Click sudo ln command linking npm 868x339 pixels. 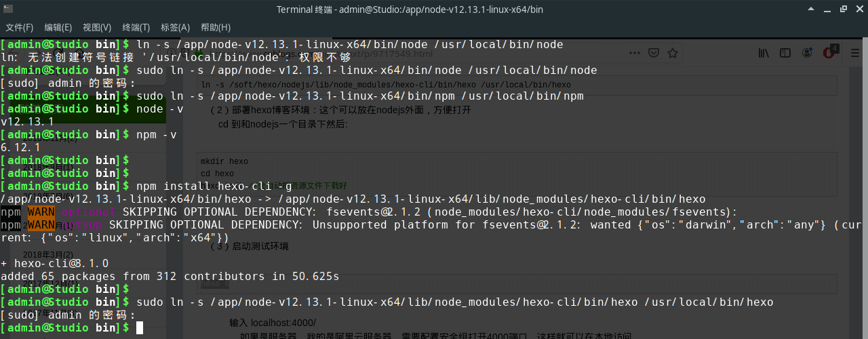[360, 96]
